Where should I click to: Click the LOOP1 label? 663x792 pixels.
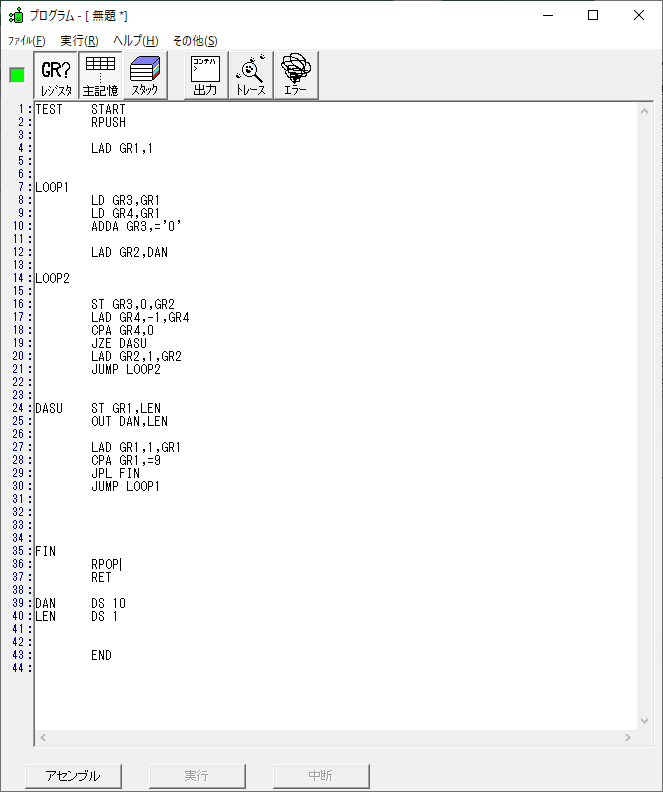(x=52, y=187)
